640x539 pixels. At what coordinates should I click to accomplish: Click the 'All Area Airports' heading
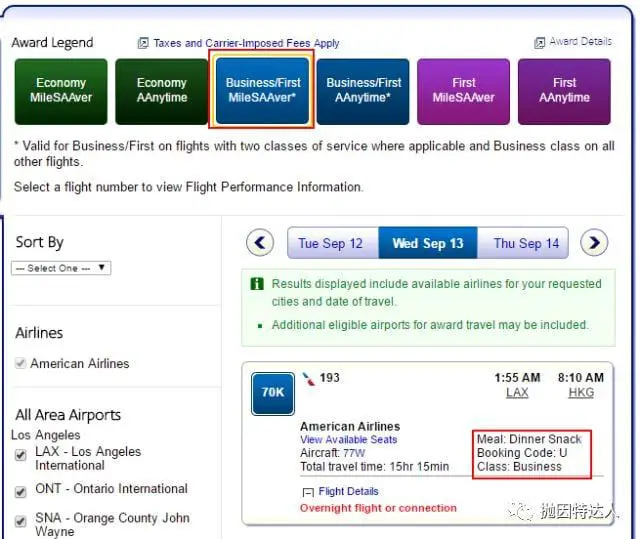click(68, 415)
